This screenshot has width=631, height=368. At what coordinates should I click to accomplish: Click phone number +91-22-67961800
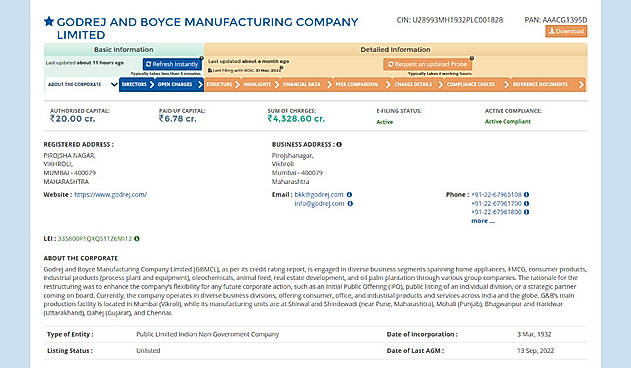pos(497,212)
